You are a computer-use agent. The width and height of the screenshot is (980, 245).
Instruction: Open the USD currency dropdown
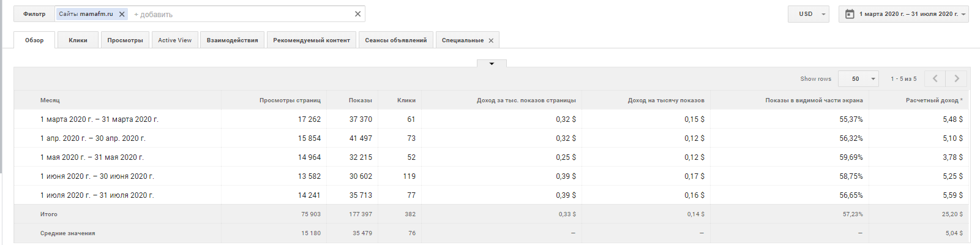(809, 14)
